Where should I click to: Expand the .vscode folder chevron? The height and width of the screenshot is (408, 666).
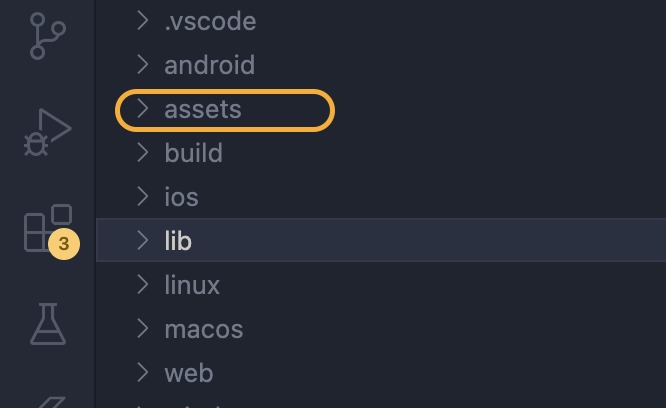point(143,21)
